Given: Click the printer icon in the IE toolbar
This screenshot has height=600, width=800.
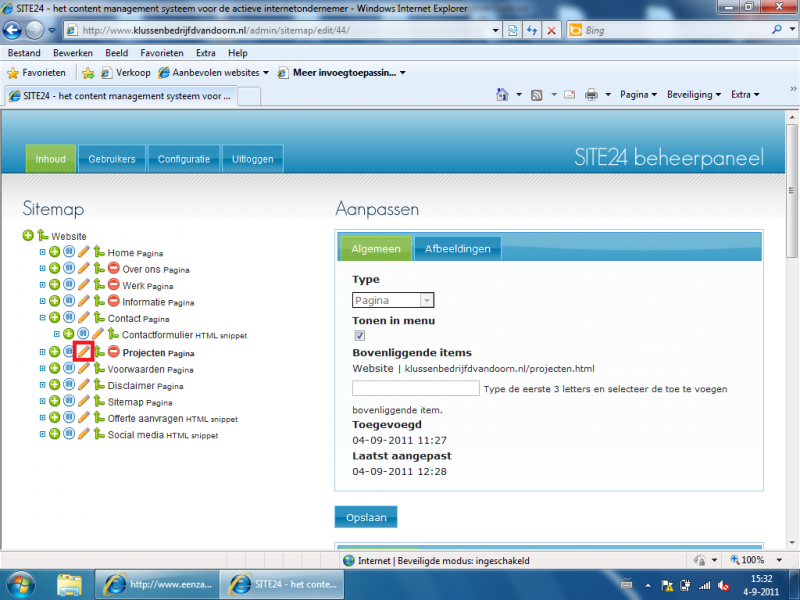Looking at the screenshot, I should tap(591, 95).
